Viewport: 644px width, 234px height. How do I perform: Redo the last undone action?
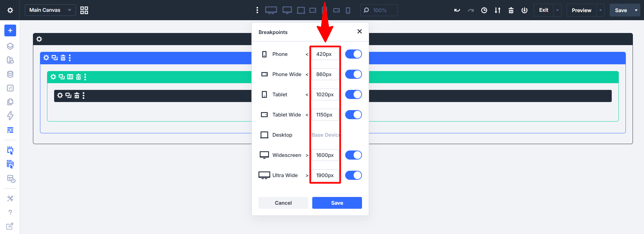point(471,10)
